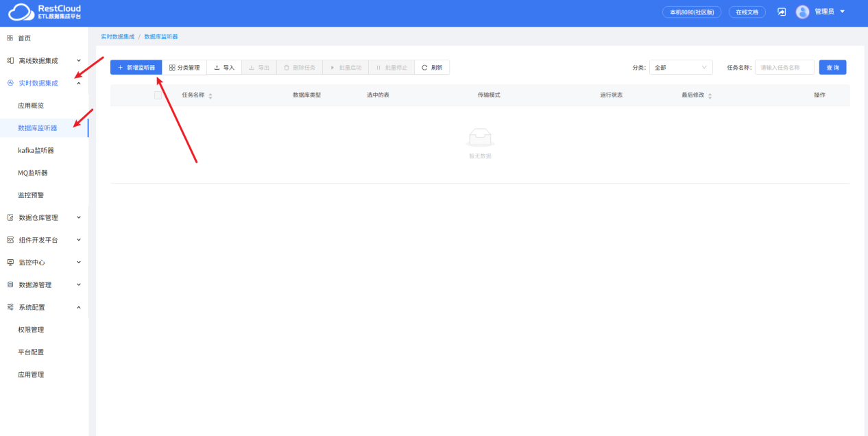Collapse the 实时数据集成 chevron
Image resolution: width=868 pixels, height=436 pixels.
coord(78,83)
